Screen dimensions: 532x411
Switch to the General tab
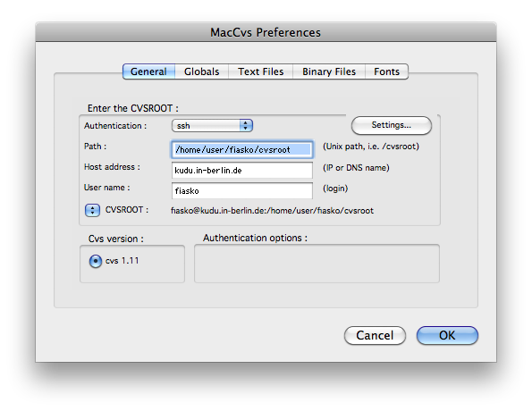pyautogui.click(x=148, y=71)
